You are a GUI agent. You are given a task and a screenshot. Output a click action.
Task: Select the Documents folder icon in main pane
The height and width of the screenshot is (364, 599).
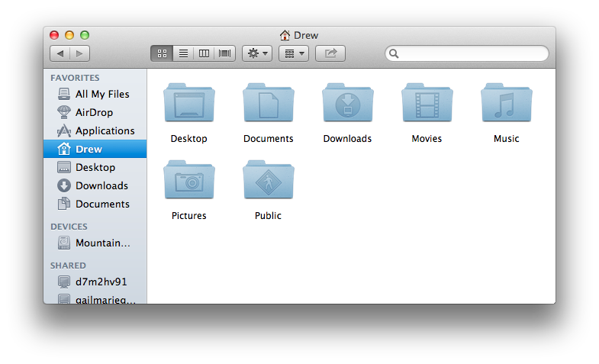(x=269, y=102)
